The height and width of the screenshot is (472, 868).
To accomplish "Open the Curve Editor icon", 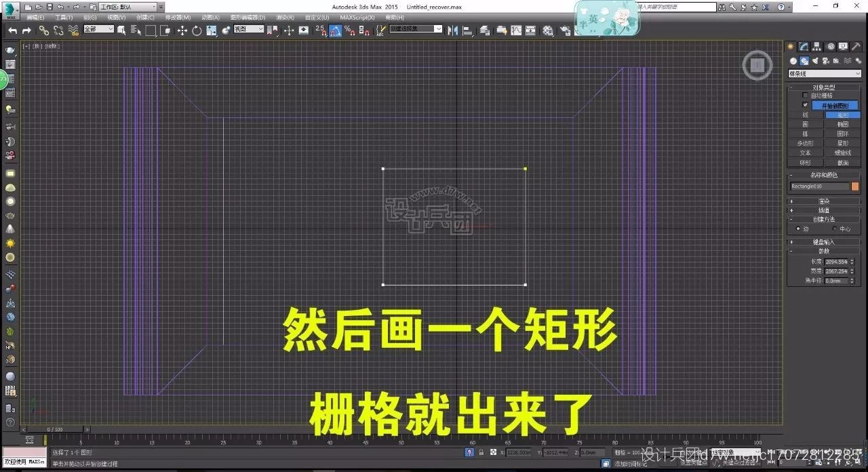I will point(516,31).
